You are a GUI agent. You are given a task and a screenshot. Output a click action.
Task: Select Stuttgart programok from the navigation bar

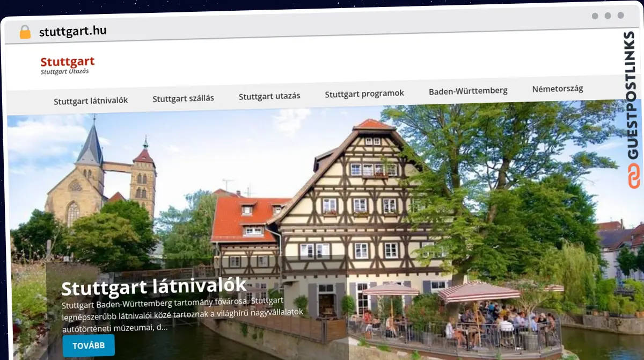[x=364, y=93]
